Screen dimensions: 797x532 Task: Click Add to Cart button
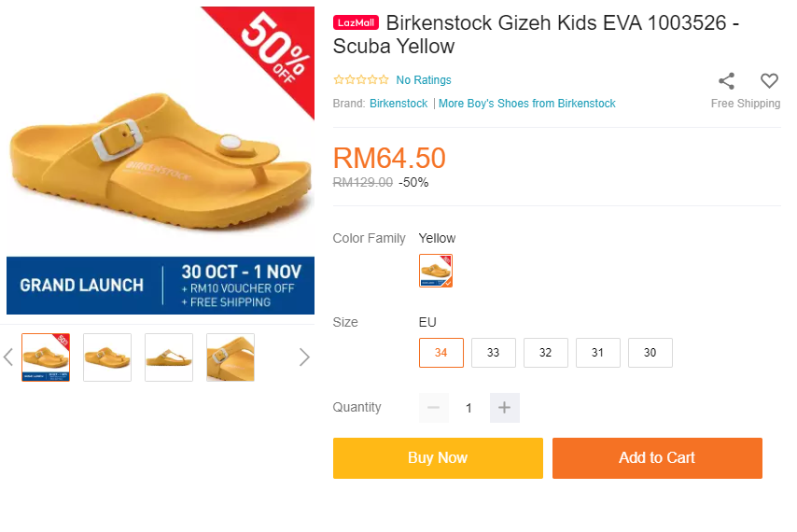coord(657,458)
